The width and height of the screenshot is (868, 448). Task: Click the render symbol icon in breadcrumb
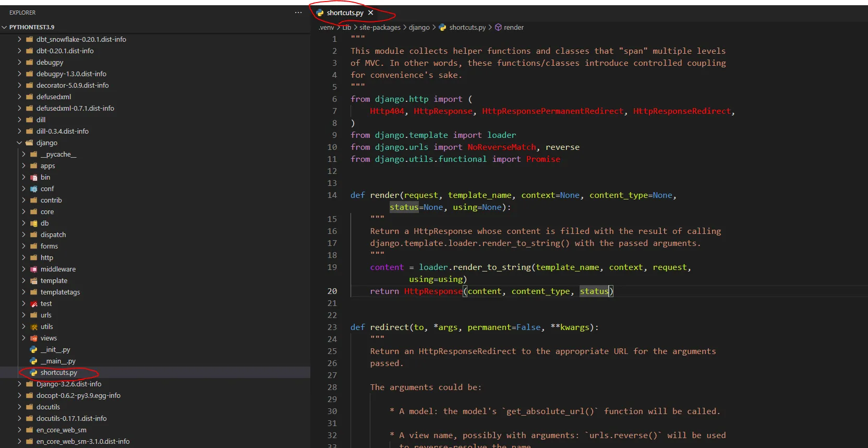point(498,28)
